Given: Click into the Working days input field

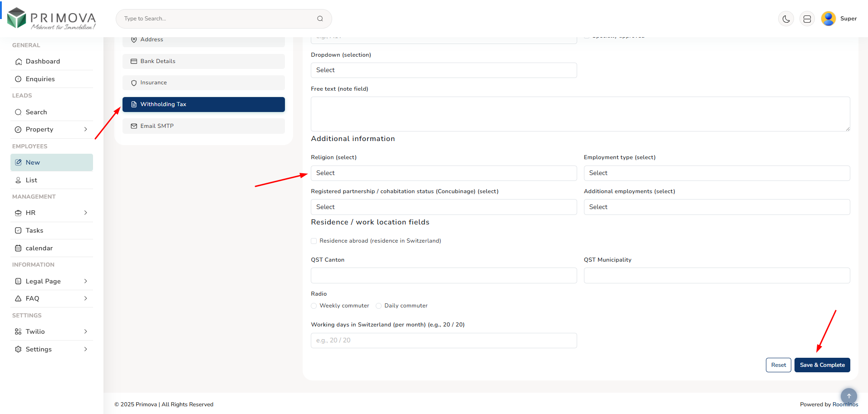Looking at the screenshot, I should [x=443, y=340].
